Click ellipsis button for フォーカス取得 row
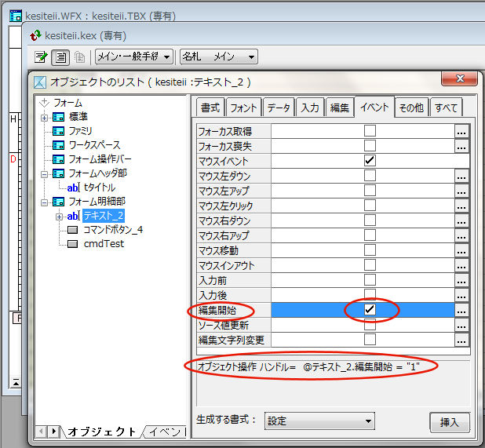 pos(461,132)
